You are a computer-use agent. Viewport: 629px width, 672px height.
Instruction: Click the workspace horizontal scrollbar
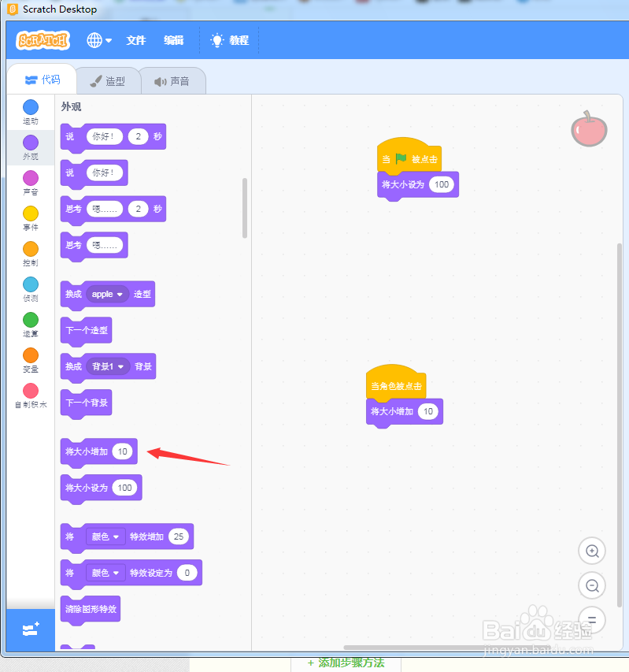tap(446, 648)
